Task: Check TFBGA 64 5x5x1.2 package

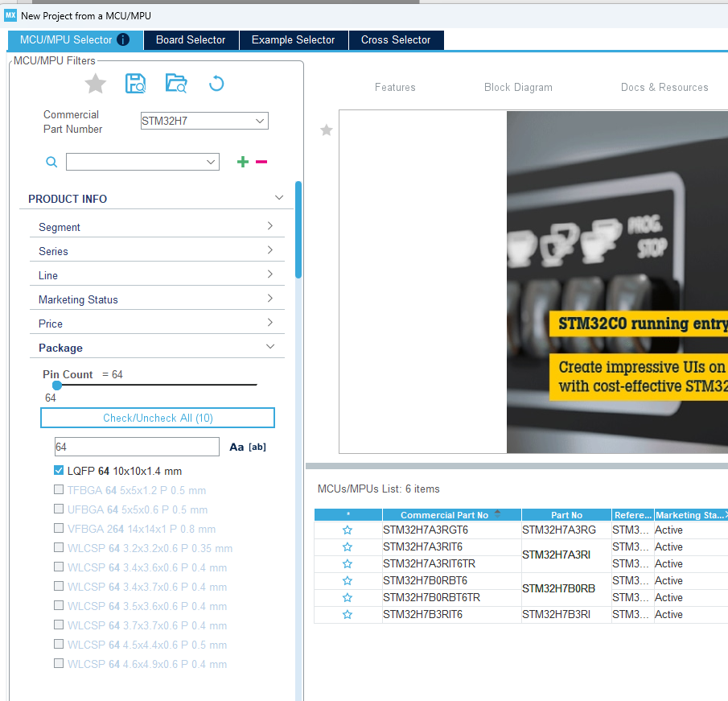Action: 59,489
